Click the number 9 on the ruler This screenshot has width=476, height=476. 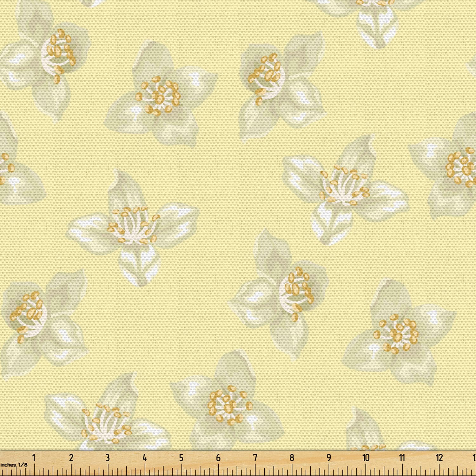point(329,458)
